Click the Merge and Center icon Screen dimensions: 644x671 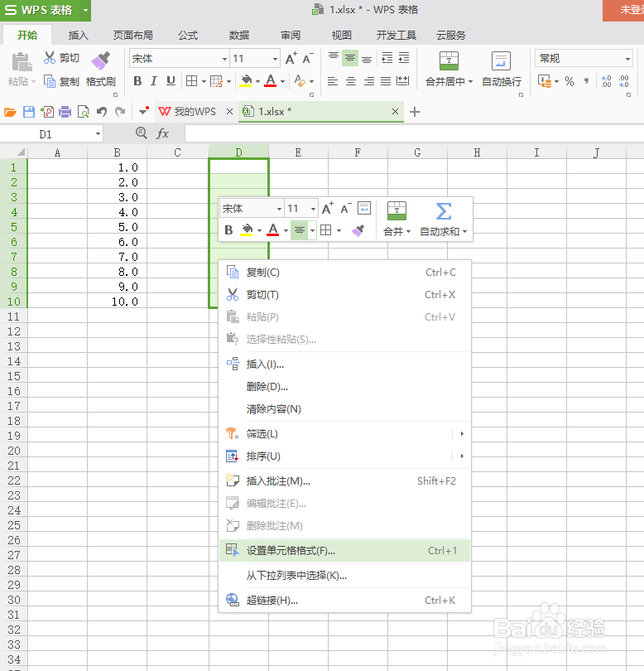click(x=449, y=60)
